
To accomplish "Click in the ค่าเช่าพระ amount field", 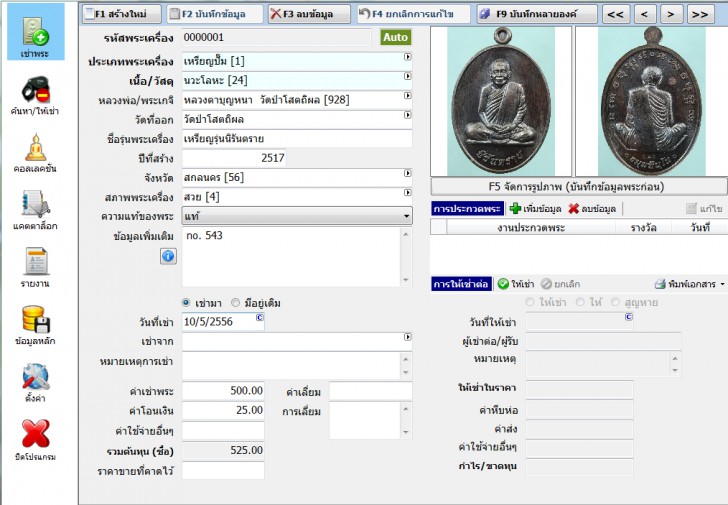I will [x=223, y=391].
